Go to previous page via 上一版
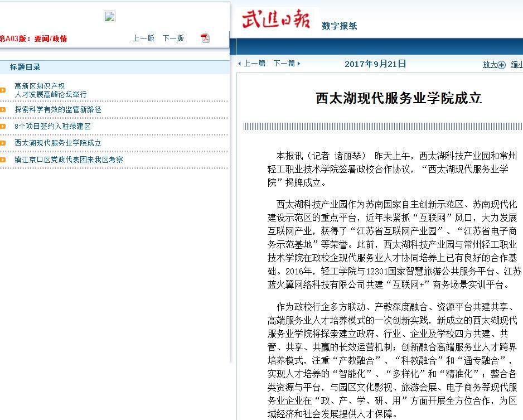Screen dimensions: 523x420 point(144,38)
